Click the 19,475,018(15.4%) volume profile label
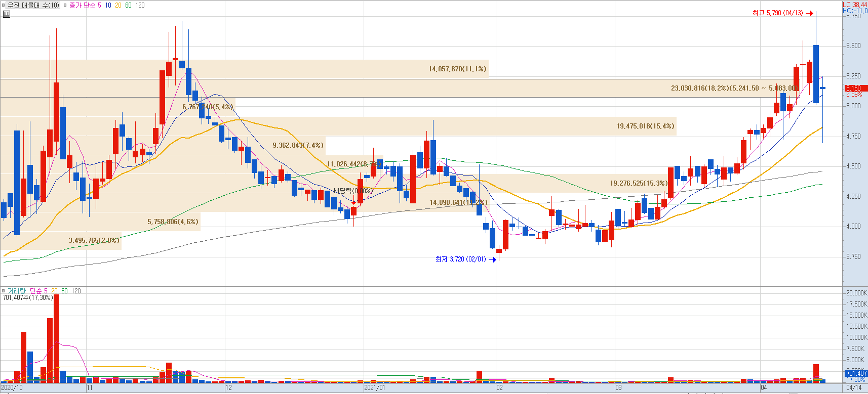This screenshot has width=868, height=394. tap(646, 126)
